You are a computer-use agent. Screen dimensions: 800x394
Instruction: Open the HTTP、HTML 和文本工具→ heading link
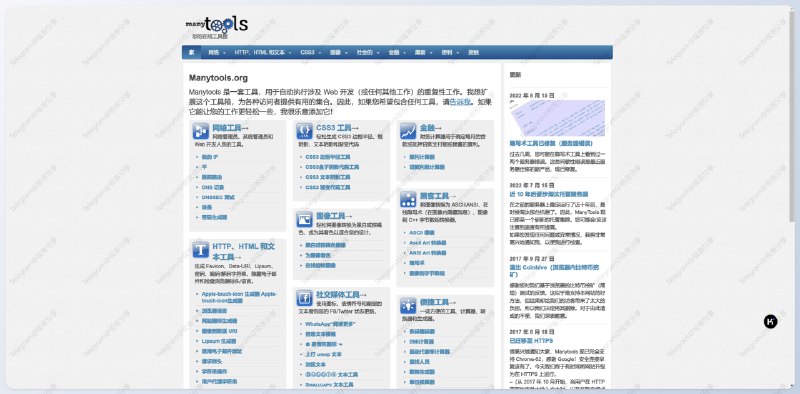243,252
